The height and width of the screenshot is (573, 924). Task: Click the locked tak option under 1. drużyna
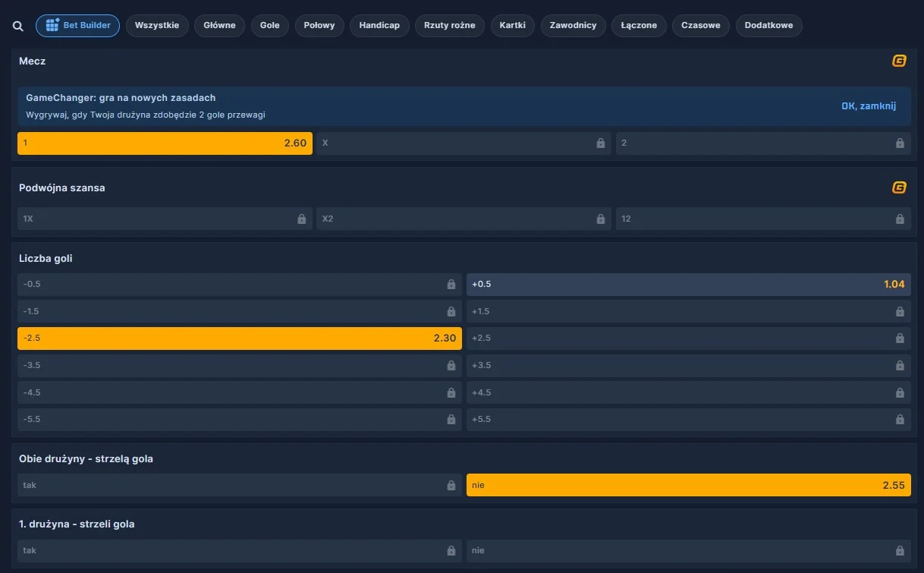tap(239, 550)
